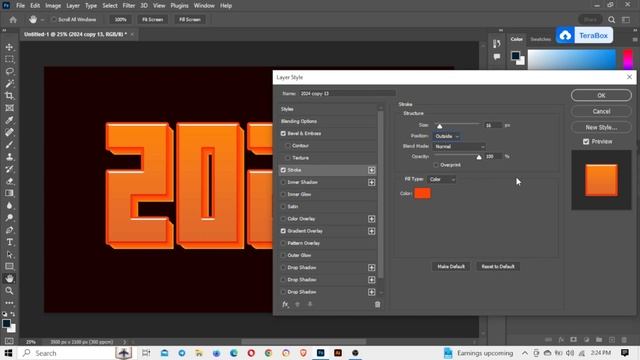Open the Edit menu
The width and height of the screenshot is (640, 360).
(x=35, y=6)
